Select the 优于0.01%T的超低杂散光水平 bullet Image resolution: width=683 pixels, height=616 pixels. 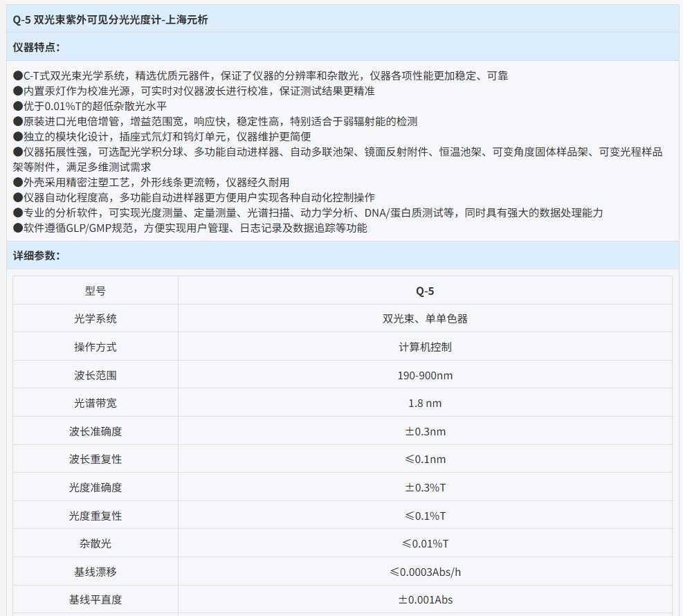pos(90,106)
